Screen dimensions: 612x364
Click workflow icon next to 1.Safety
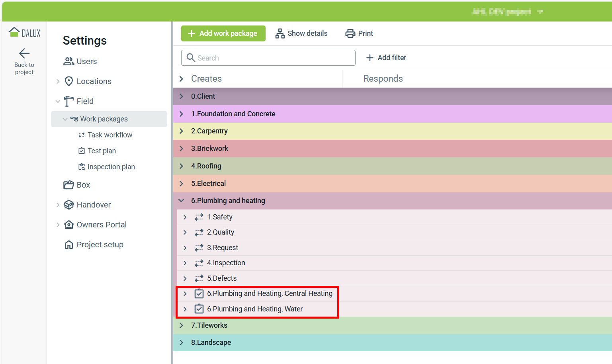[x=199, y=217]
